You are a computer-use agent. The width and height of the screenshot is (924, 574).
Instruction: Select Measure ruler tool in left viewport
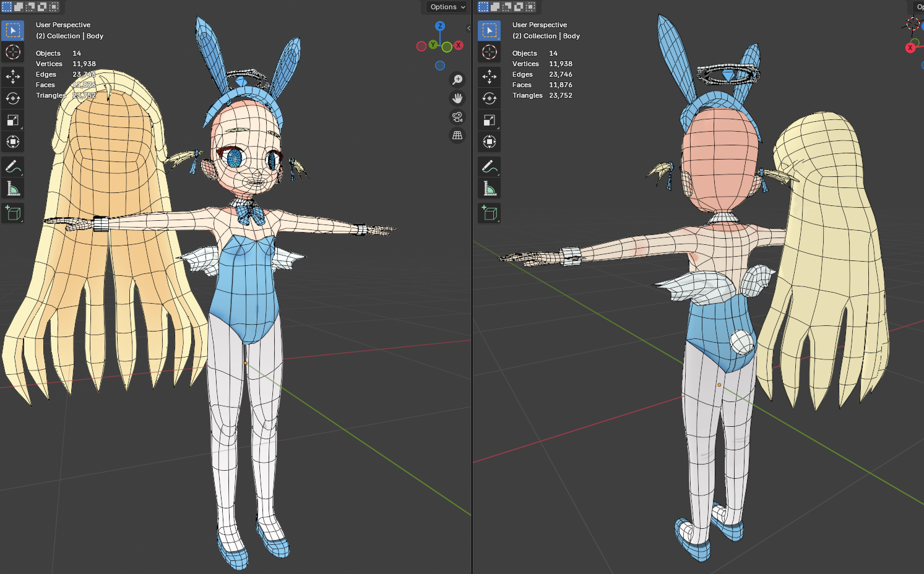click(x=13, y=188)
